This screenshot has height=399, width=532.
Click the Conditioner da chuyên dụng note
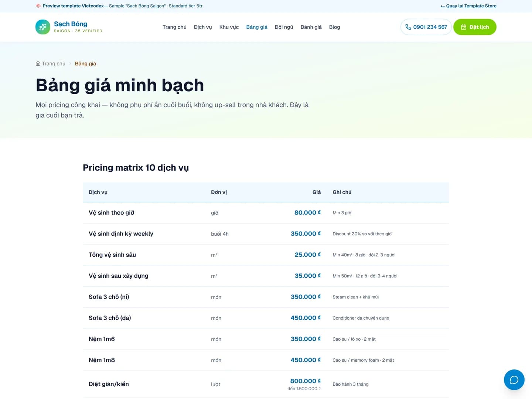[x=361, y=318]
